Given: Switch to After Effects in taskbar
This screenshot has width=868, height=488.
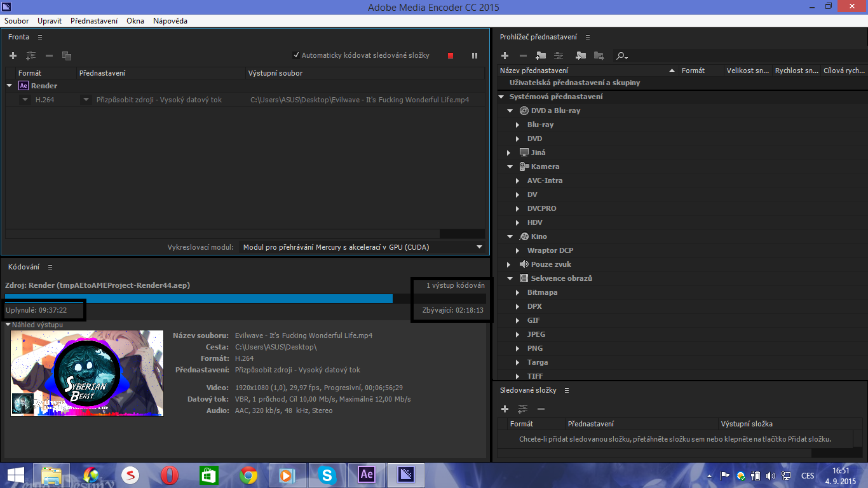Looking at the screenshot, I should 367,475.
